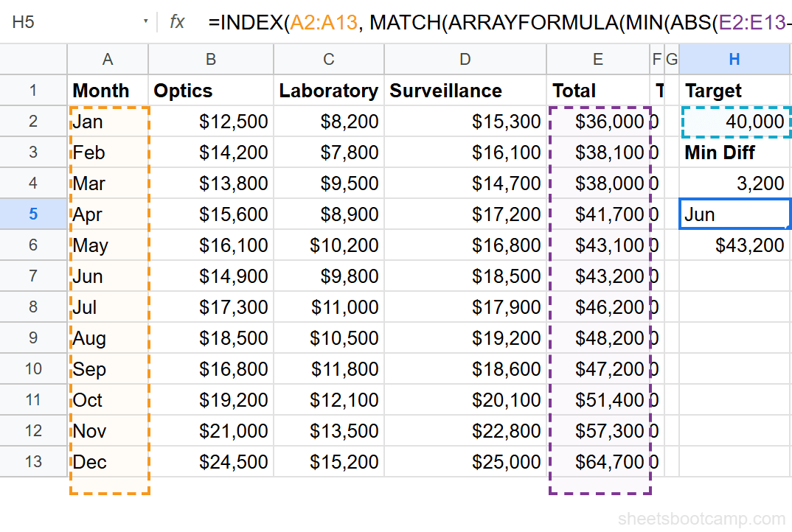
Task: Open the name box dropdown
Action: point(146,22)
